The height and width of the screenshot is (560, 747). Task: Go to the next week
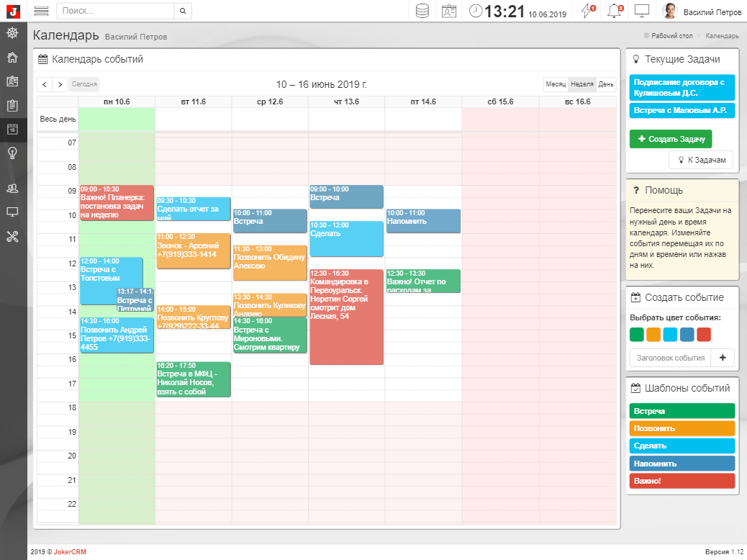[60, 84]
